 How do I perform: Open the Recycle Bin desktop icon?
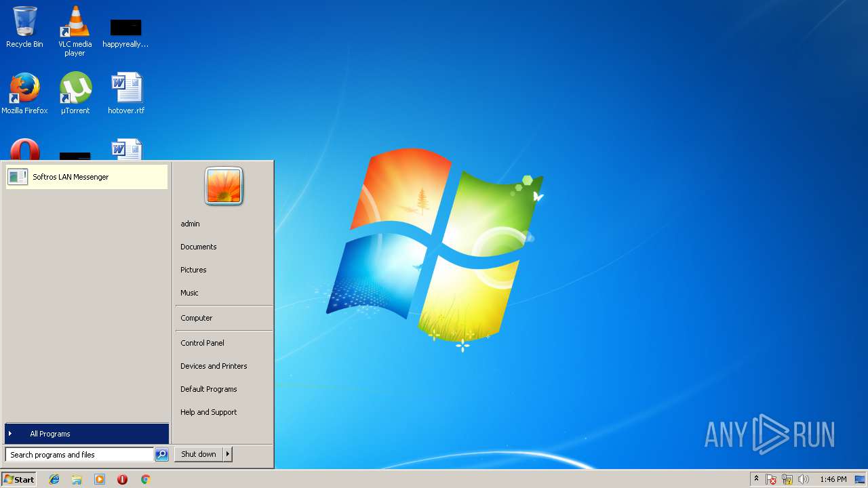[x=24, y=27]
